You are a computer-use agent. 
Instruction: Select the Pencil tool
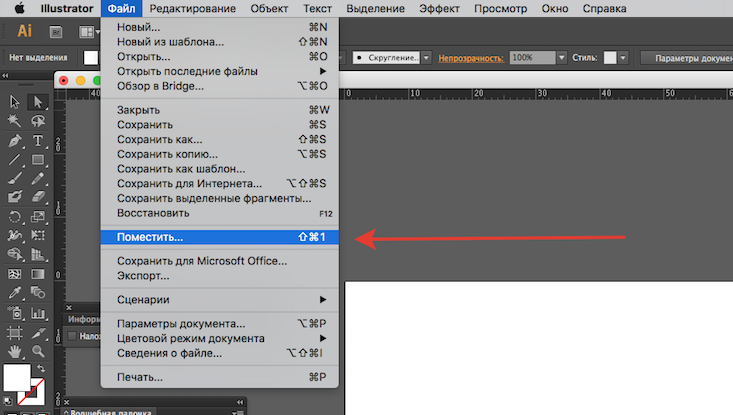38,178
